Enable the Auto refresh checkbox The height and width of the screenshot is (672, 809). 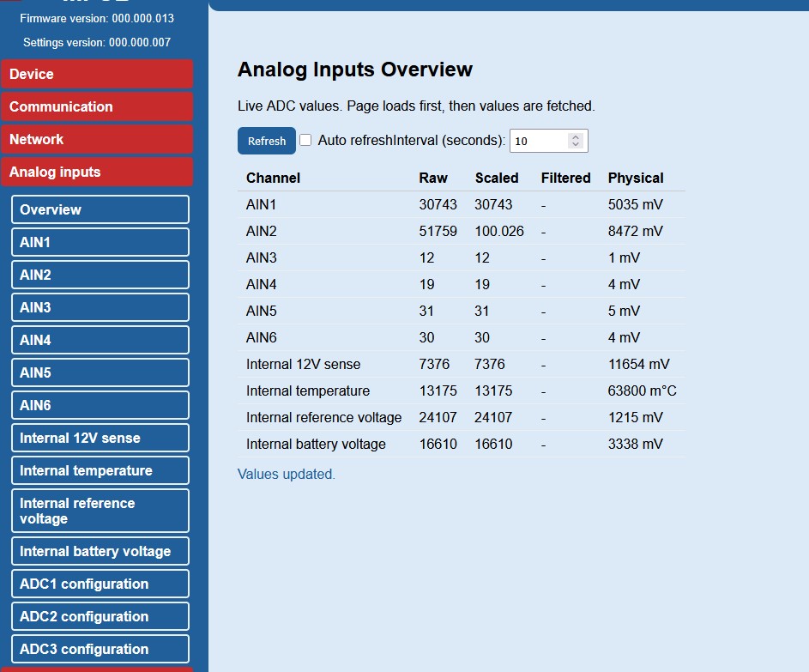pos(305,140)
